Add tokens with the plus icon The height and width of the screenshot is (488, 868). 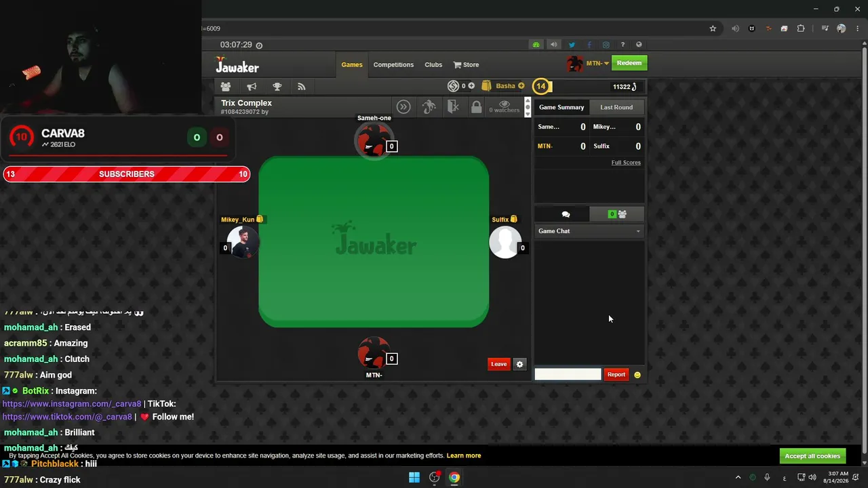point(471,86)
